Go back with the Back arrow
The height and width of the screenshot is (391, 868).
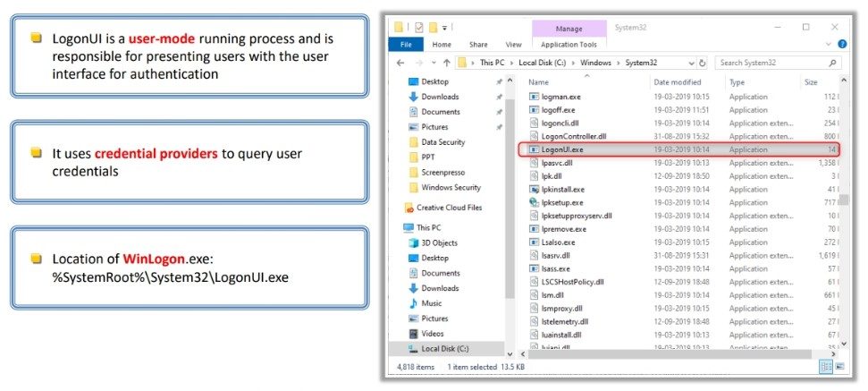400,63
